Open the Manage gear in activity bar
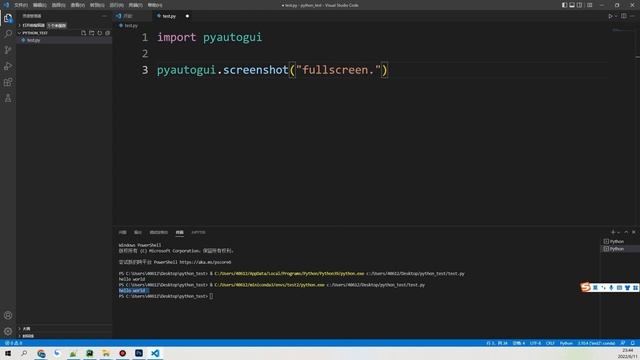Image resolution: width=640 pixels, height=360 pixels. click(8, 331)
